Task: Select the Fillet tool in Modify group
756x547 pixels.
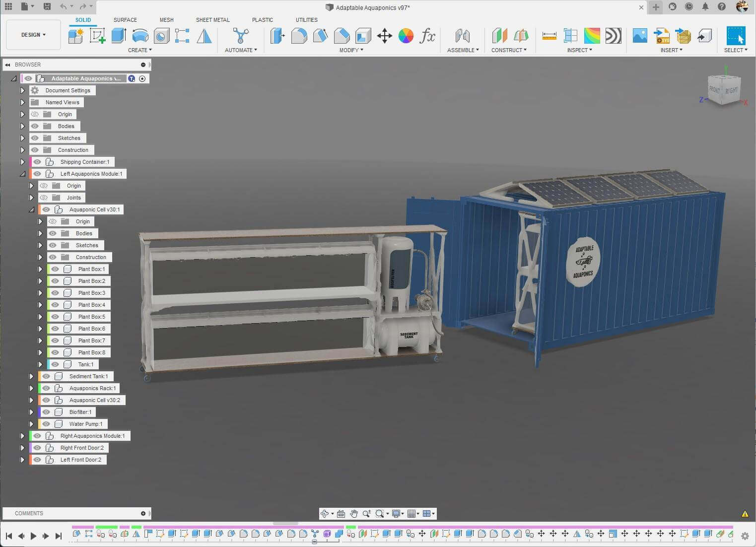Action: tap(299, 36)
